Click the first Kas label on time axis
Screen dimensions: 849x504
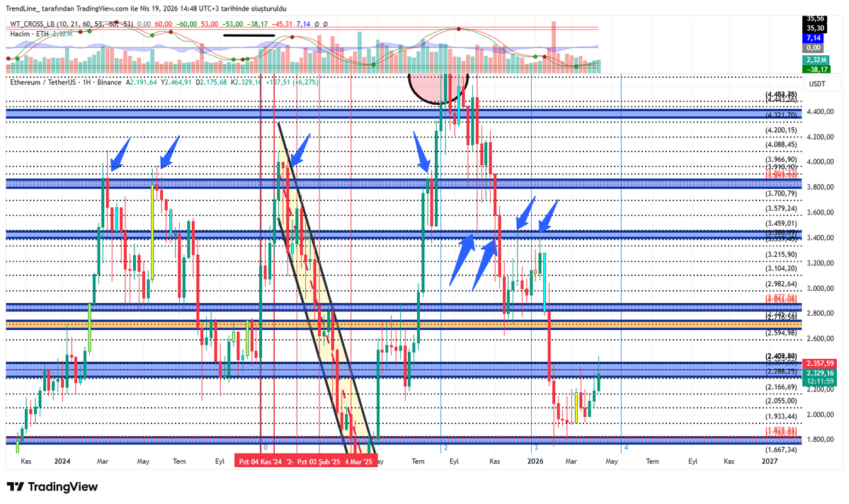pyautogui.click(x=26, y=462)
